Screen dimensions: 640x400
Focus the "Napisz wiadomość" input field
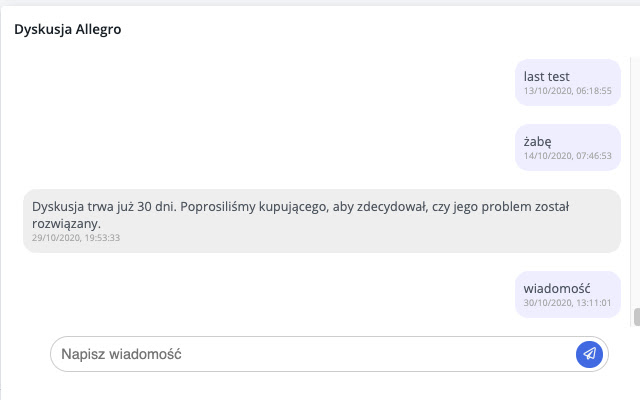coord(310,354)
